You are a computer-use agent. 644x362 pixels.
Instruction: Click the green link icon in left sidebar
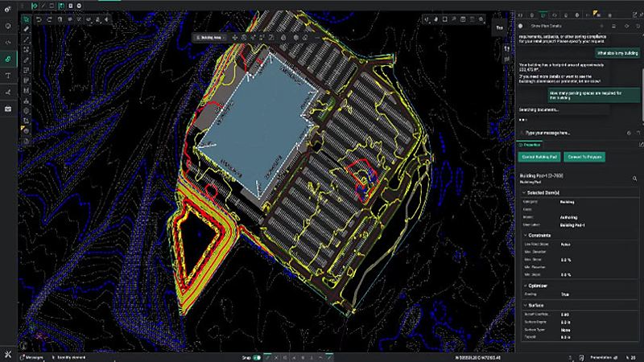pyautogui.click(x=8, y=59)
